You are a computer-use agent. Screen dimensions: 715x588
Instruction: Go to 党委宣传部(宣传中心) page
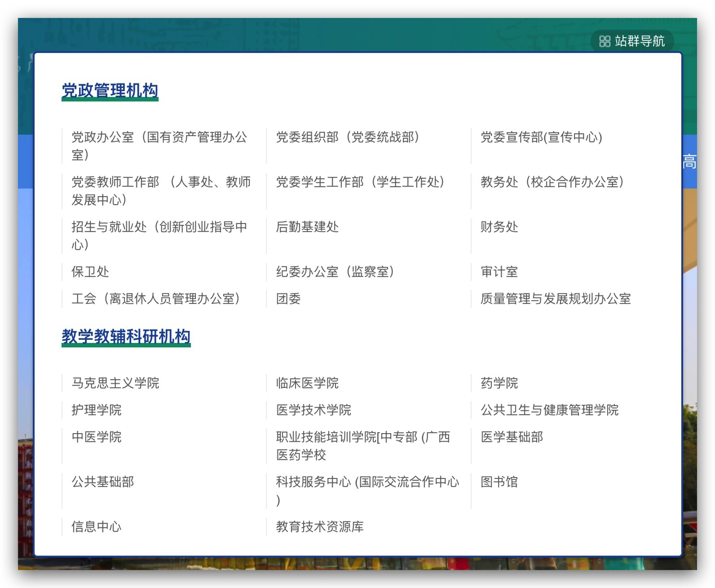[541, 137]
